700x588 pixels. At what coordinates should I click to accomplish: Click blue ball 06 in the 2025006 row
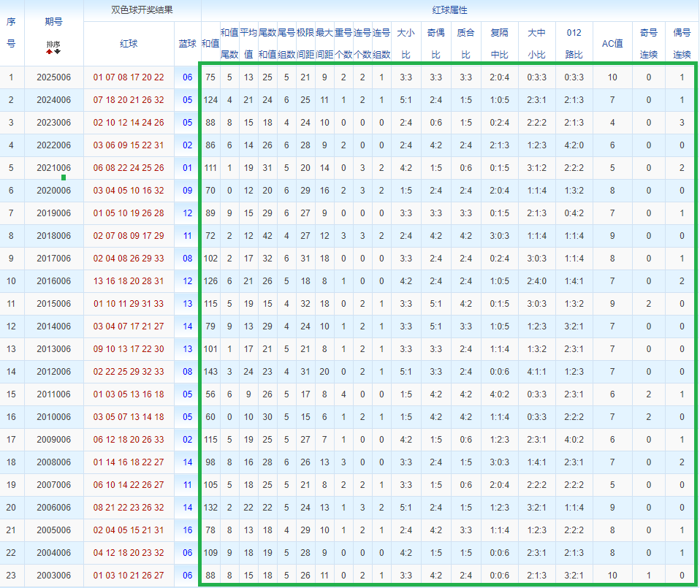point(188,77)
